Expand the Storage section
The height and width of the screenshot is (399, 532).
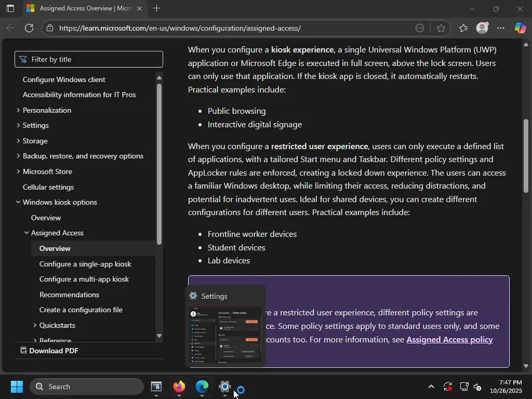[18, 141]
